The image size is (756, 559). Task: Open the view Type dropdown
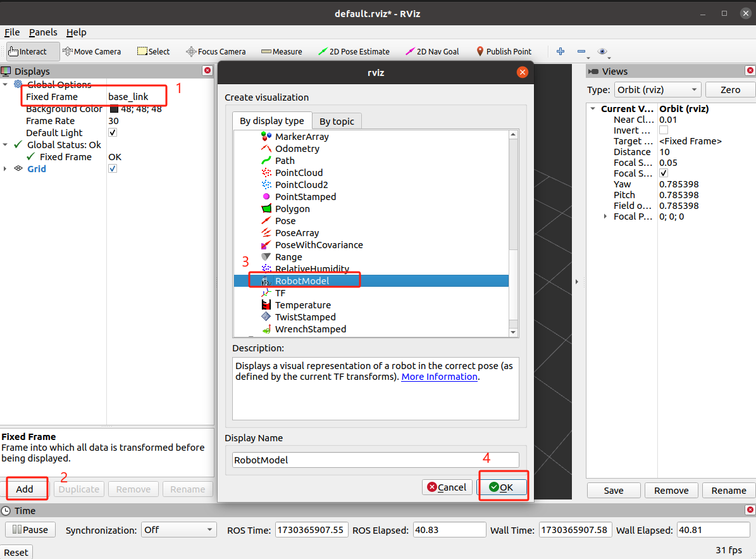(x=658, y=90)
